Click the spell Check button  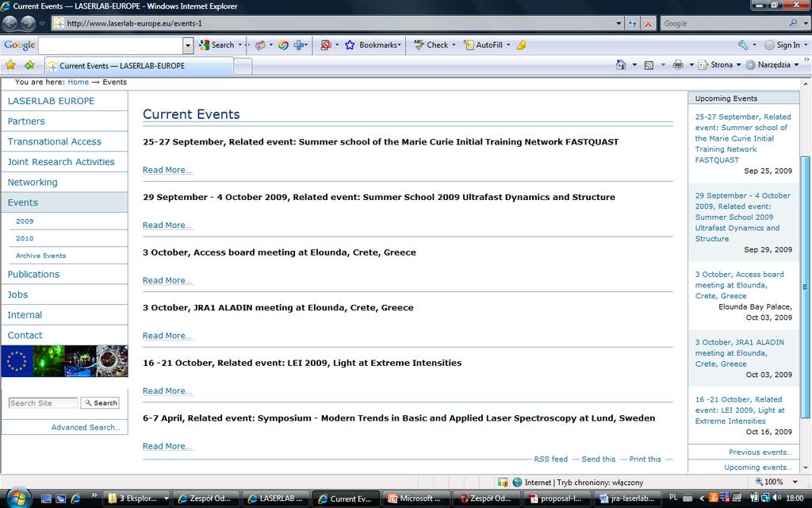tap(431, 45)
